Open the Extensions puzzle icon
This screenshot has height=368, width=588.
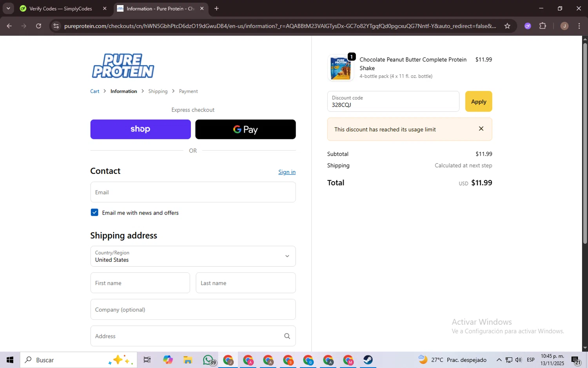click(x=543, y=26)
